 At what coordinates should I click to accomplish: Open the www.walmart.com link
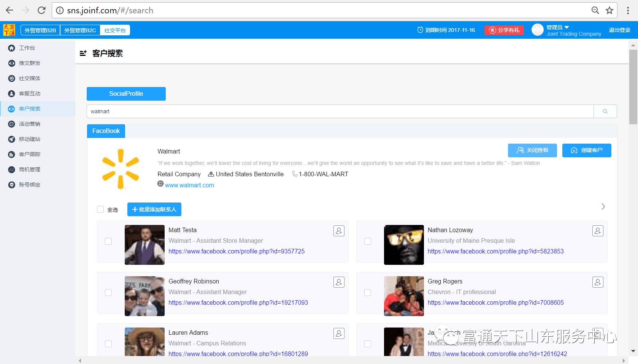pos(189,185)
